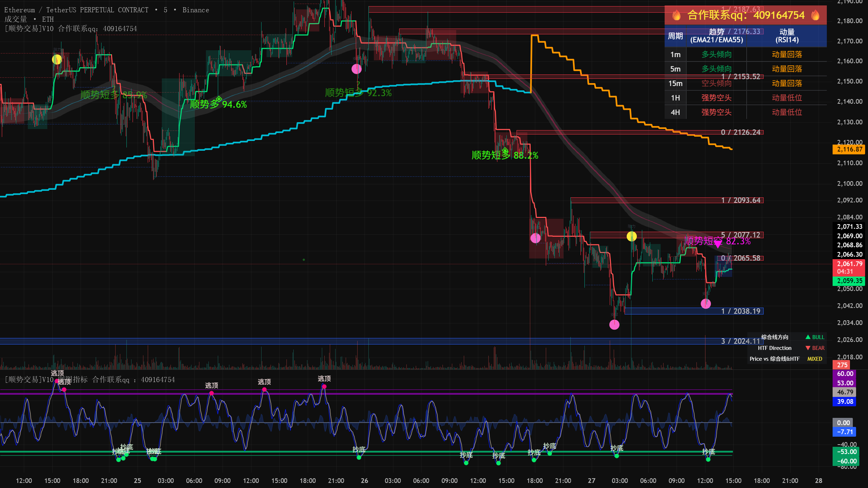Click the 周期 column header
This screenshot has height=488, width=868.
675,36
